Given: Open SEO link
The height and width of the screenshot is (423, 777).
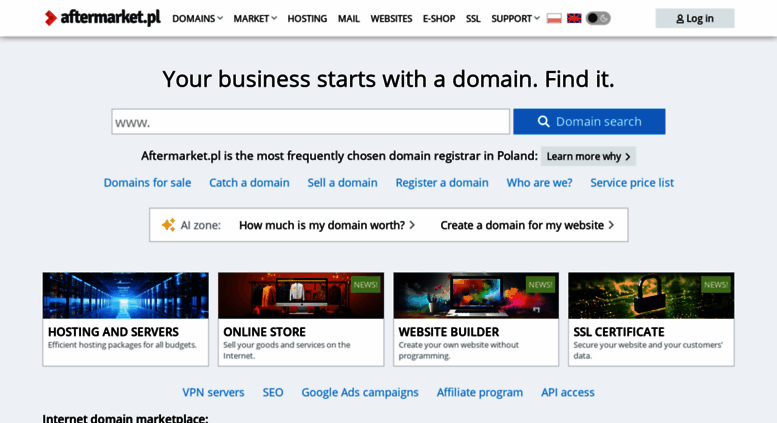Looking at the screenshot, I should [x=273, y=392].
